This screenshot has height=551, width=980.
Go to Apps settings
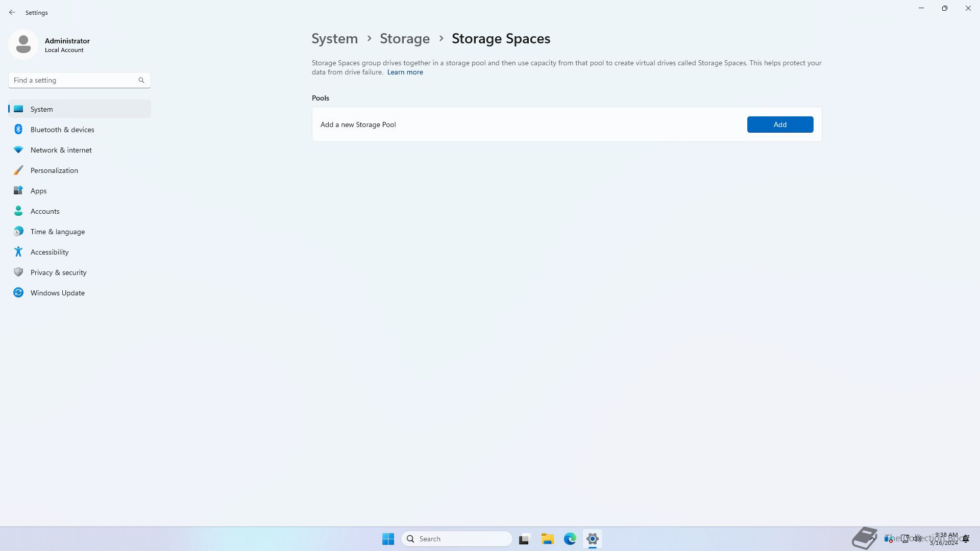tap(38, 191)
